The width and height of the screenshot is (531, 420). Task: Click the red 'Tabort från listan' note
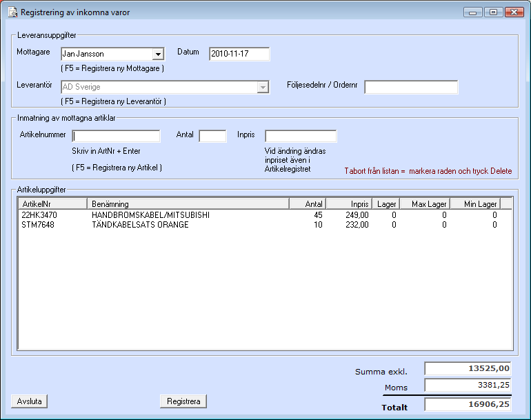coord(428,171)
